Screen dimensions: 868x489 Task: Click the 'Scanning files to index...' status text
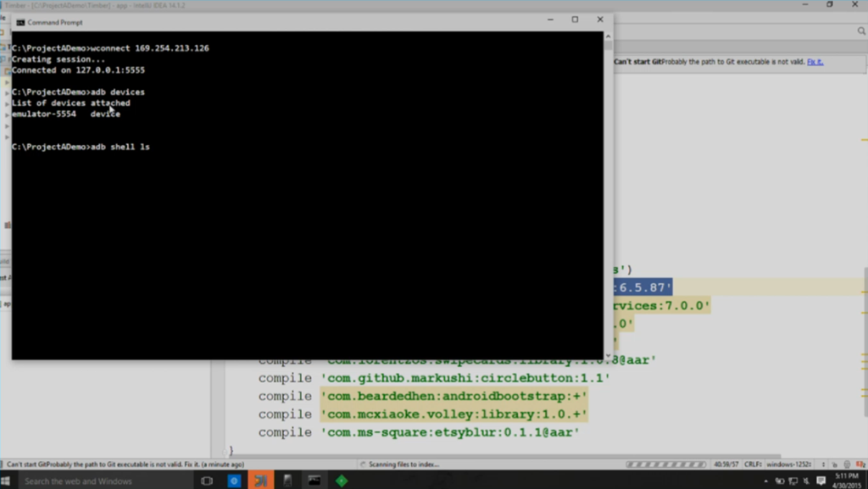point(403,464)
